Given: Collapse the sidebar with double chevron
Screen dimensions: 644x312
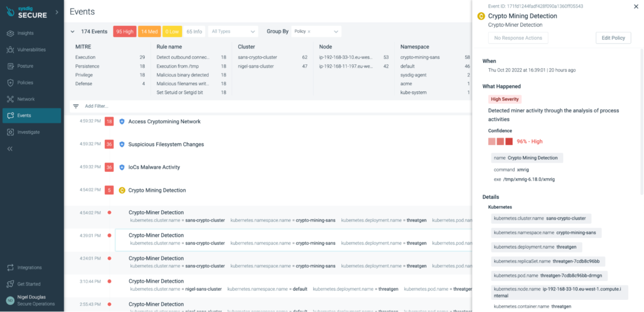Looking at the screenshot, I should [10, 149].
